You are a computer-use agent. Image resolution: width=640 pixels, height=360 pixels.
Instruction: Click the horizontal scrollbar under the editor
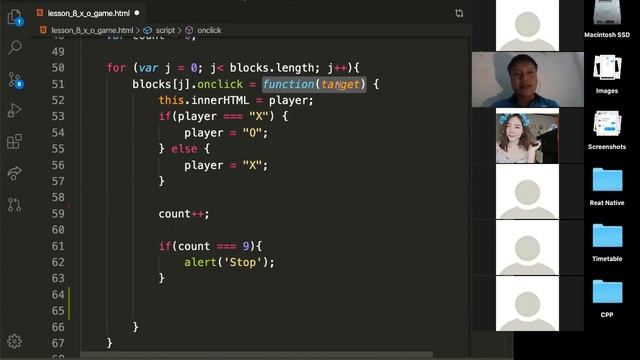coord(256,355)
